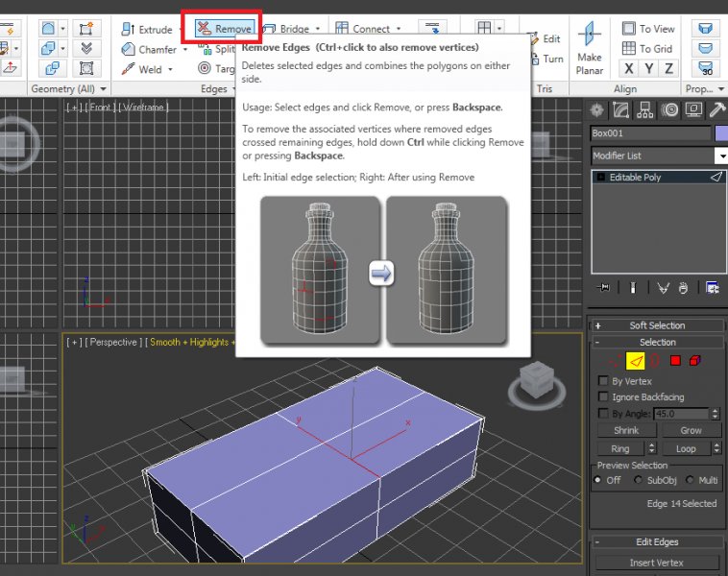This screenshot has width=728, height=576.
Task: Open the Configure Modifier Sets icon
Action: [713, 287]
